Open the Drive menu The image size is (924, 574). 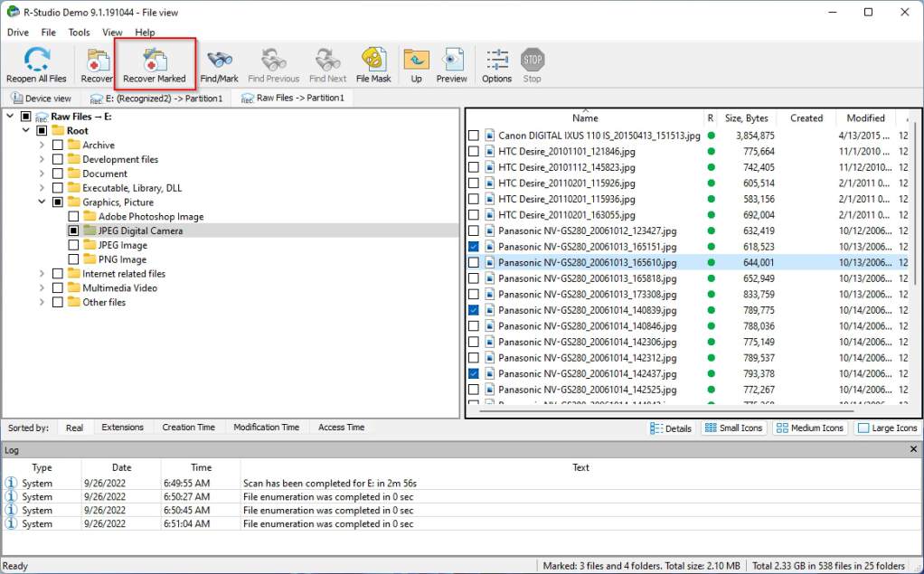(18, 33)
